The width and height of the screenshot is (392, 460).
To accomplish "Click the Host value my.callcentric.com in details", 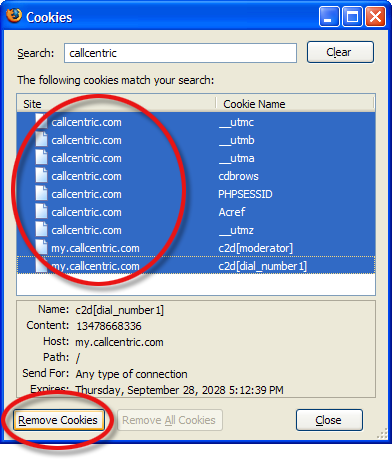I will click(x=119, y=342).
